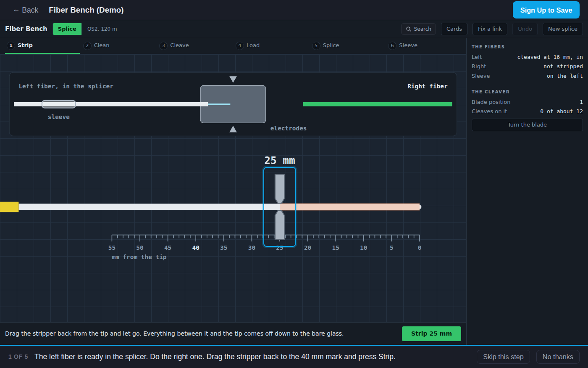Click the 40 mark on the ruler
588x368 pixels.
pyautogui.click(x=196, y=248)
